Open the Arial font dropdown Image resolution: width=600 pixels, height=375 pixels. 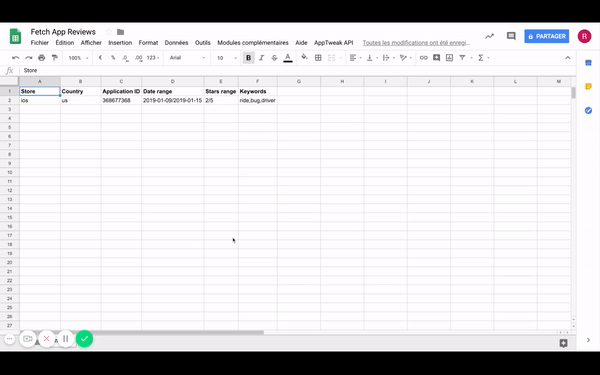tap(187, 58)
